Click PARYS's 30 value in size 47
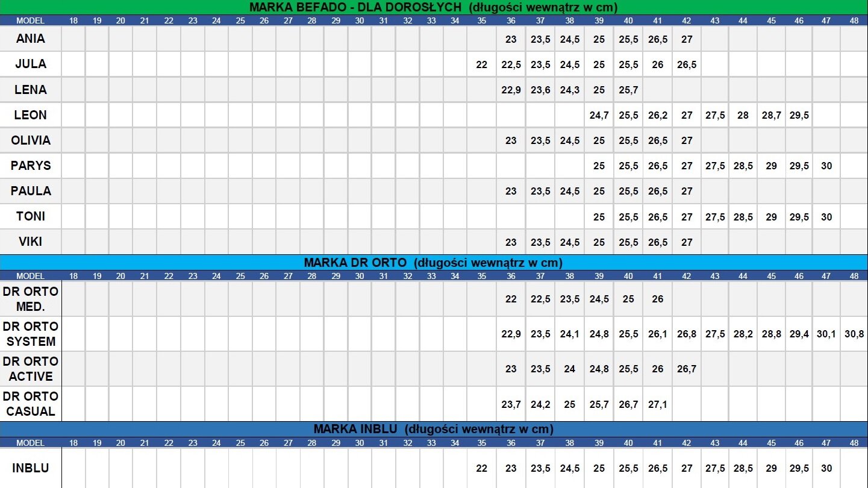The image size is (868, 488). pos(826,166)
